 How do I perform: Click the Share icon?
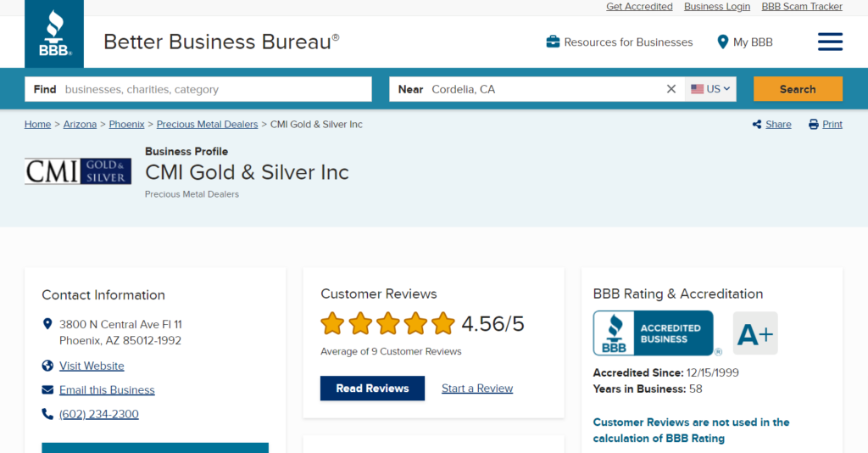coord(757,125)
